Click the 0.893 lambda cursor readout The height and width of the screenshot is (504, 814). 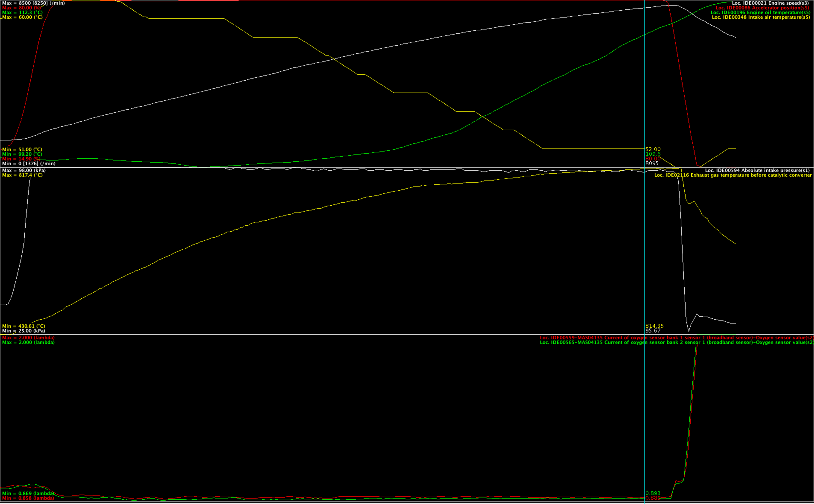pyautogui.click(x=653, y=493)
